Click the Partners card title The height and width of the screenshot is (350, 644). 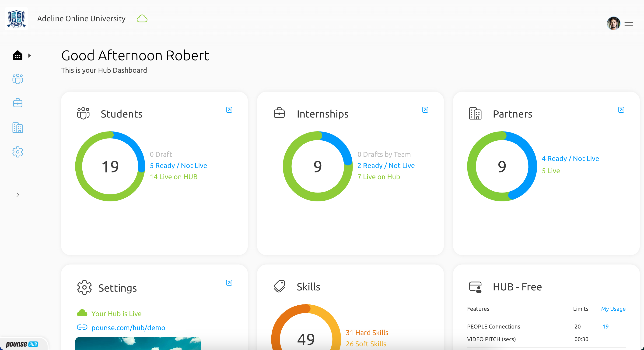point(512,114)
